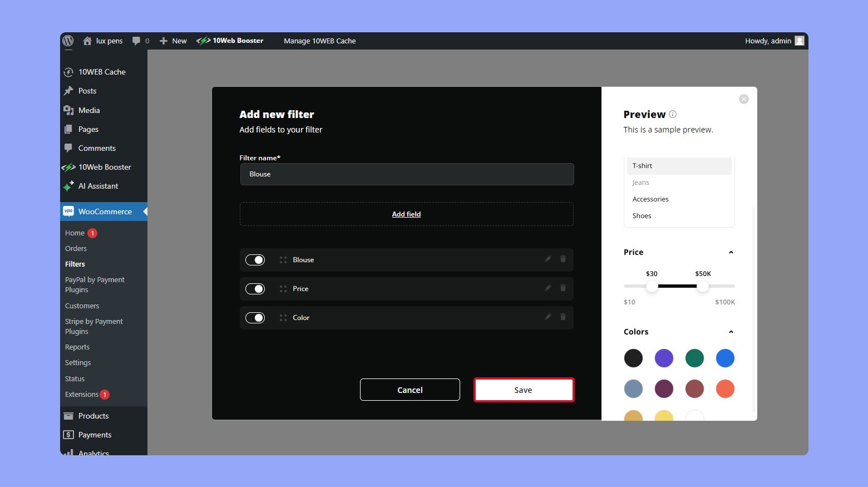Toggle off the Blouse field switch

[x=255, y=260]
